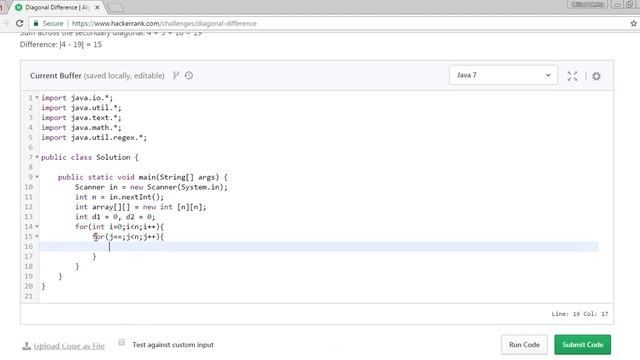Collapse the main method fold on line 9
The width and height of the screenshot is (640, 360).
37,177
